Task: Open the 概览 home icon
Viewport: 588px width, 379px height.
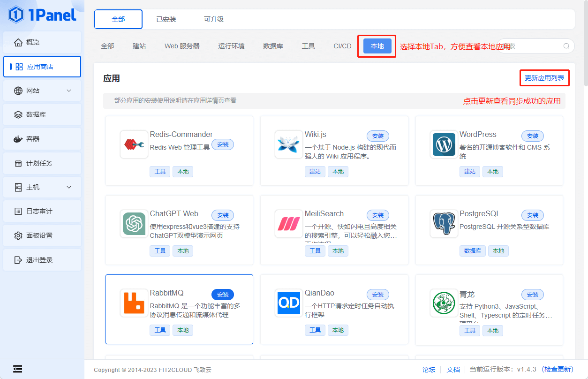Action: tap(18, 42)
